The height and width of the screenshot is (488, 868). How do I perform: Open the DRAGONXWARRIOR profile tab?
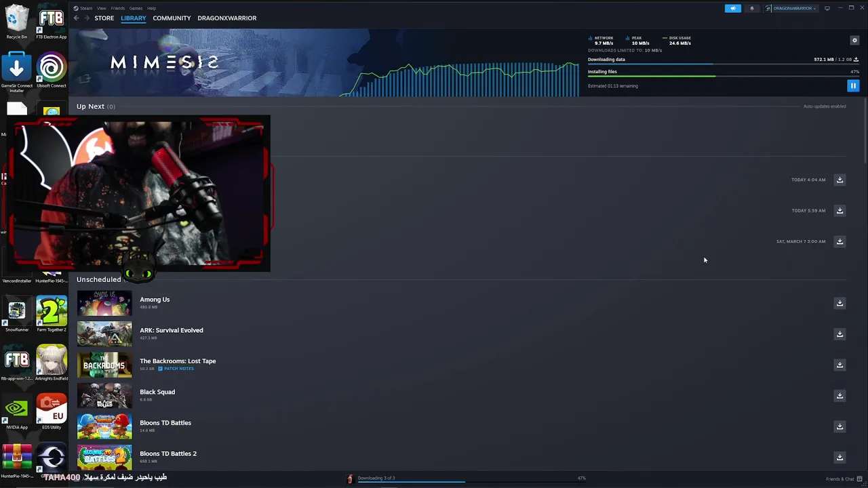(x=227, y=18)
